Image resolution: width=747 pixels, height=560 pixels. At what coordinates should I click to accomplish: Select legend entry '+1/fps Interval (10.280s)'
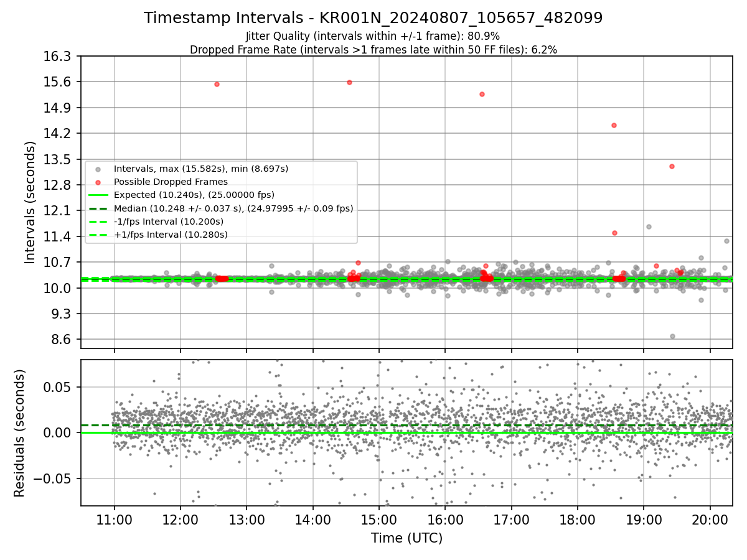170,235
